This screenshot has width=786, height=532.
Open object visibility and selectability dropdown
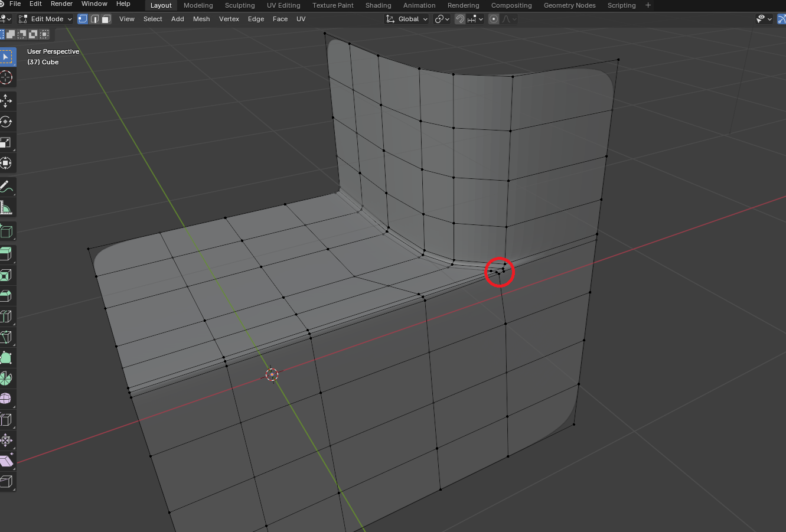[764, 19]
